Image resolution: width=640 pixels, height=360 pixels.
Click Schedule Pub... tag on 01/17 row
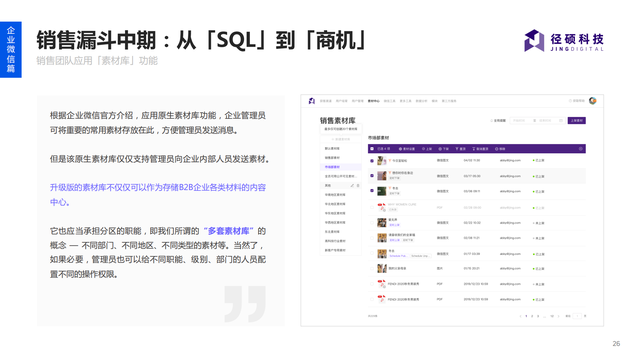point(398,256)
